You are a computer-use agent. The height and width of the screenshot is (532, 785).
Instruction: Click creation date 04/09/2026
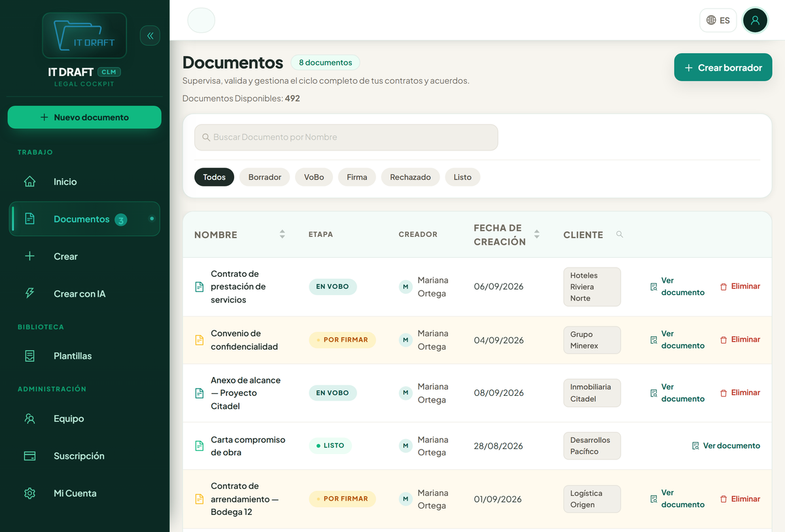(498, 340)
